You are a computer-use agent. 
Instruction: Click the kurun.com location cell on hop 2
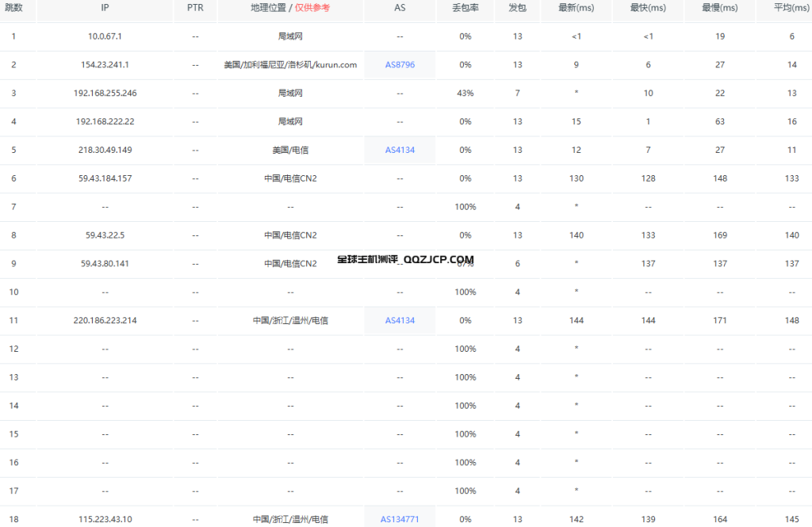[290, 64]
